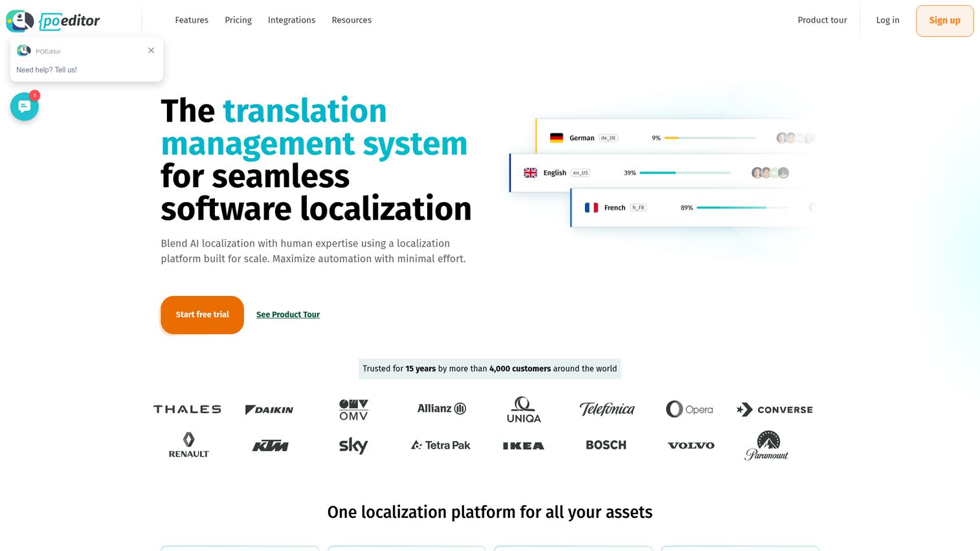Click the OMV logo
The width and height of the screenshot is (980, 551).
pos(353,410)
